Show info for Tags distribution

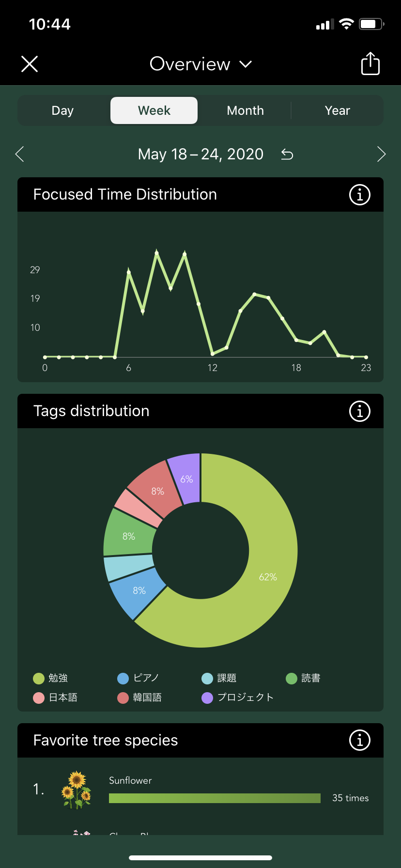point(359,411)
